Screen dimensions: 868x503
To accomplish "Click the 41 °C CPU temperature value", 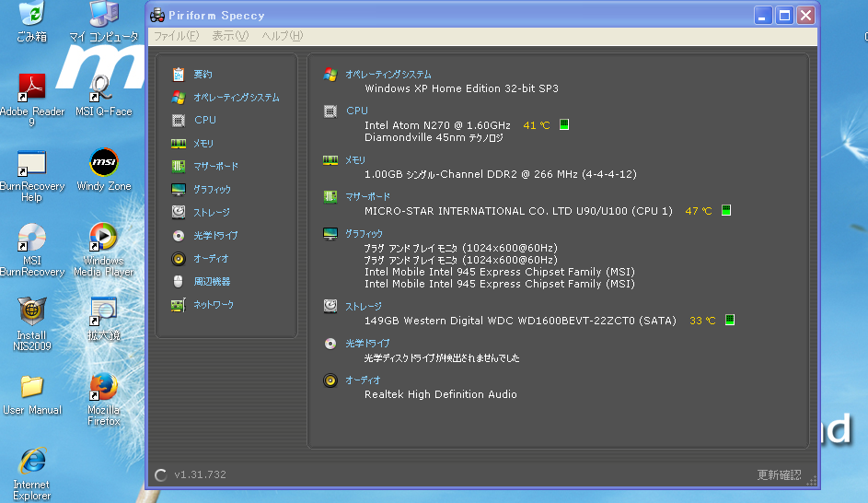I will click(537, 125).
